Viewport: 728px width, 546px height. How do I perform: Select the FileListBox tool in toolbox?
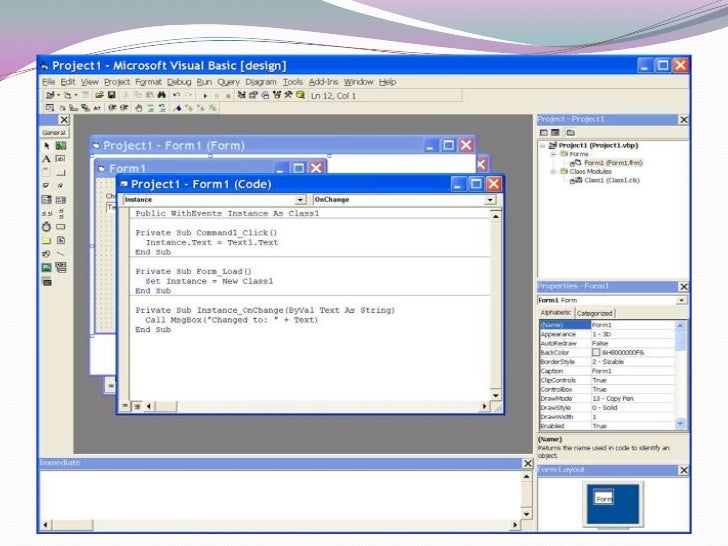pyautogui.click(x=61, y=240)
